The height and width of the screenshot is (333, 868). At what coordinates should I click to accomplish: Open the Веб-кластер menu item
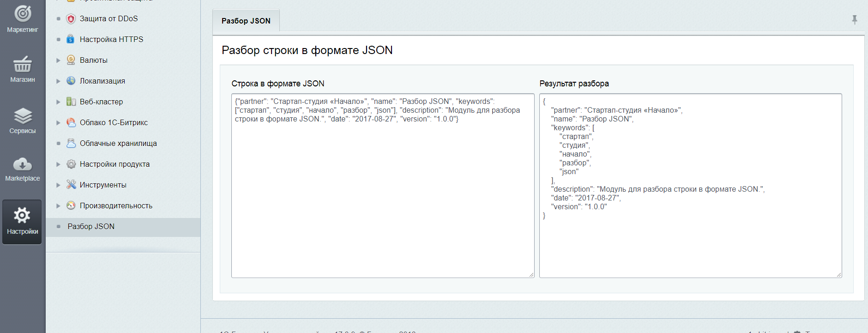click(101, 102)
